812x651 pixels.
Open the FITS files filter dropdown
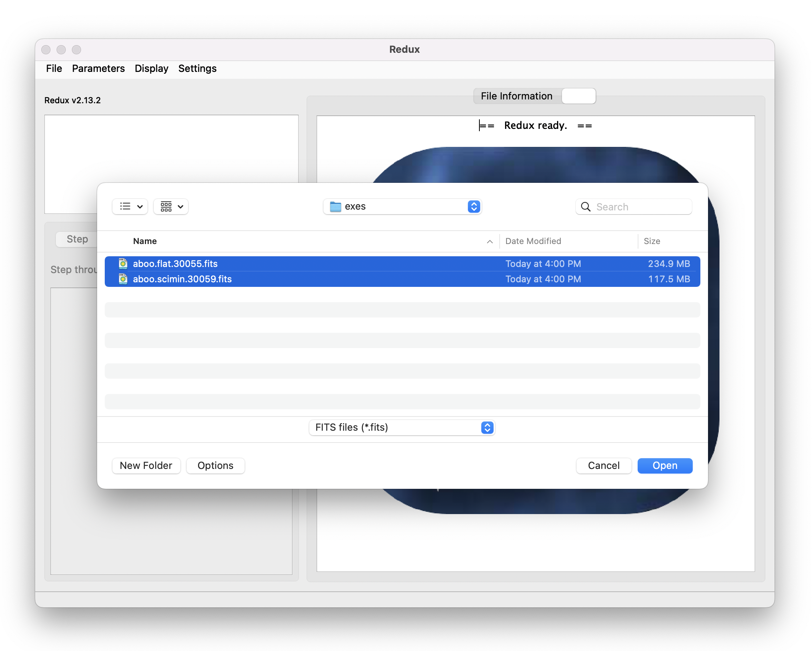(401, 427)
